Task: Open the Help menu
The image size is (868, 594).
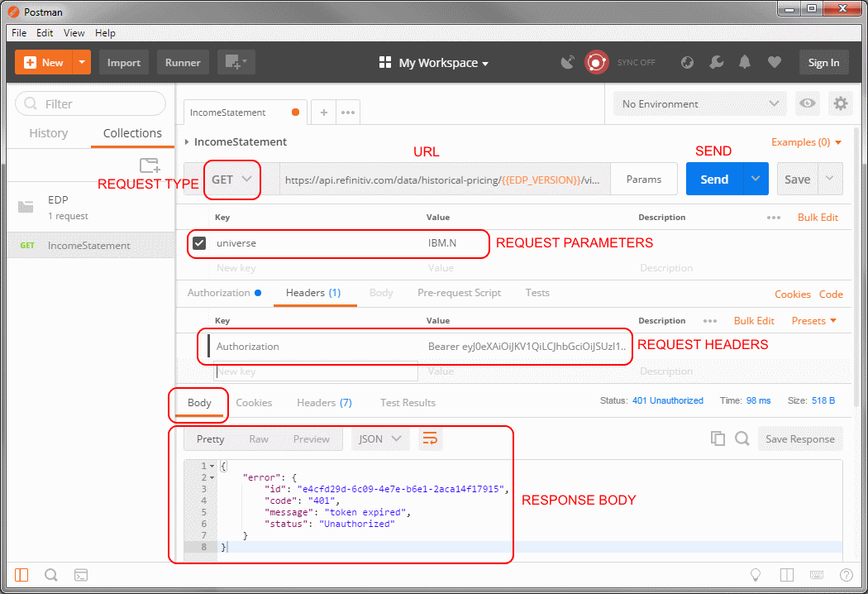Action: 105,33
